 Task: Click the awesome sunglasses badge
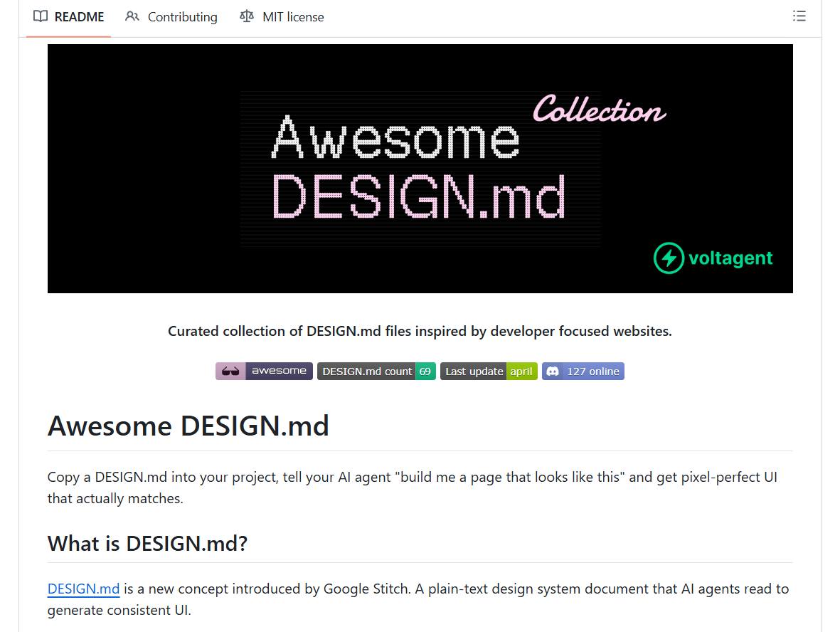(264, 371)
